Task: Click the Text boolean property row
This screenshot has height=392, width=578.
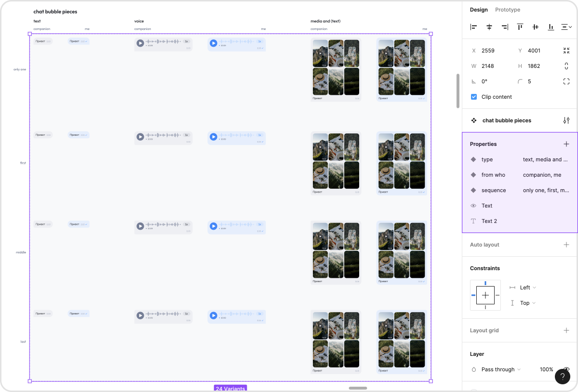Action: 520,206
